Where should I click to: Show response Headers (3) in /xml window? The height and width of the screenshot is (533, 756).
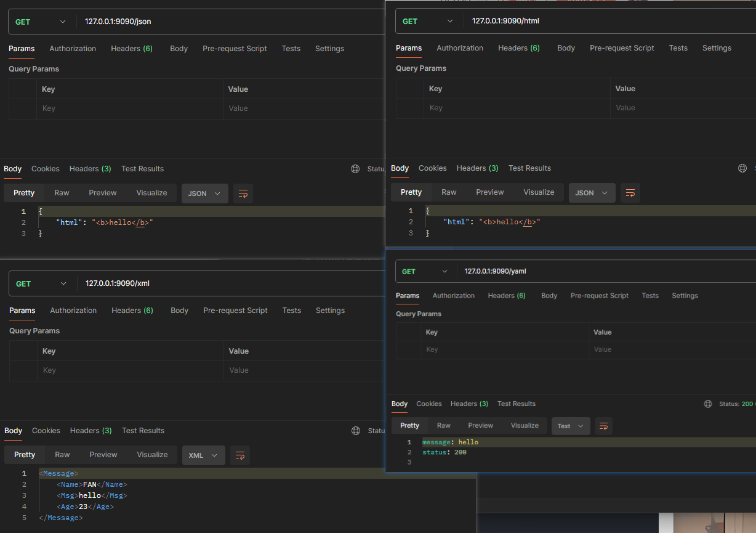tap(91, 431)
